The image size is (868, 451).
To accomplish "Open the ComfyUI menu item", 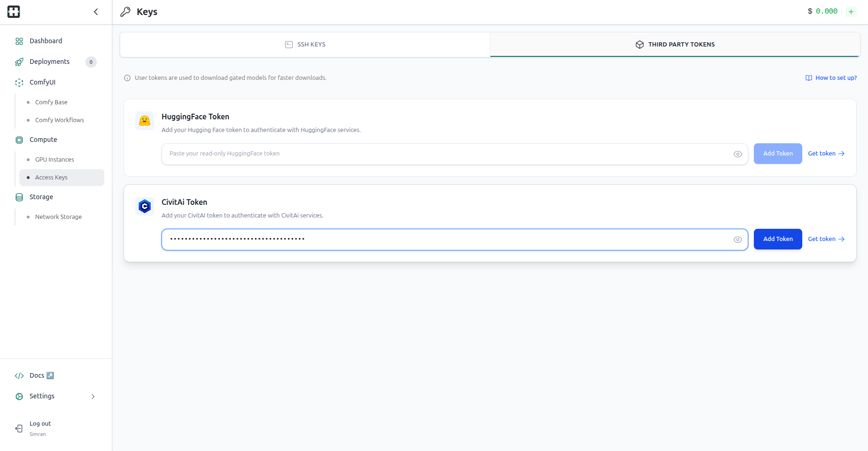I will tap(42, 82).
